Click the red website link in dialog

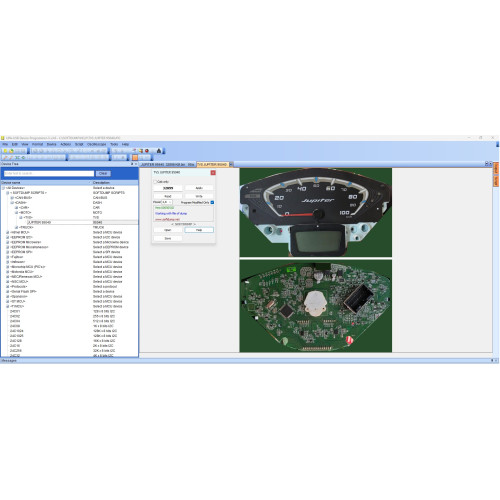tap(167, 219)
